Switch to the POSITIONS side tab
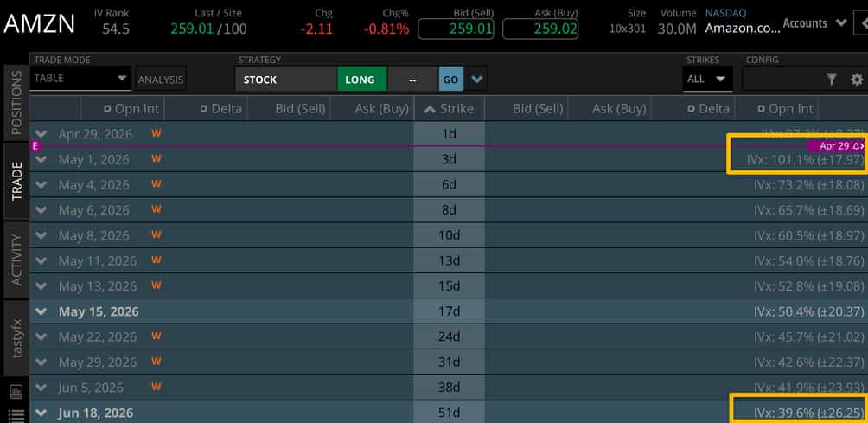Screen dimensions: 868x423 pos(16,102)
